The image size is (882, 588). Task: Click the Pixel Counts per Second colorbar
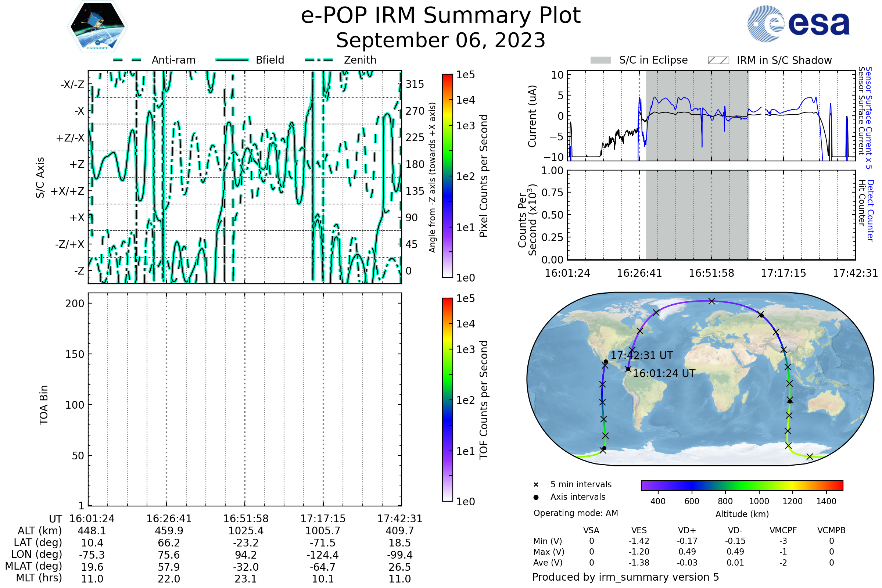coord(447,176)
